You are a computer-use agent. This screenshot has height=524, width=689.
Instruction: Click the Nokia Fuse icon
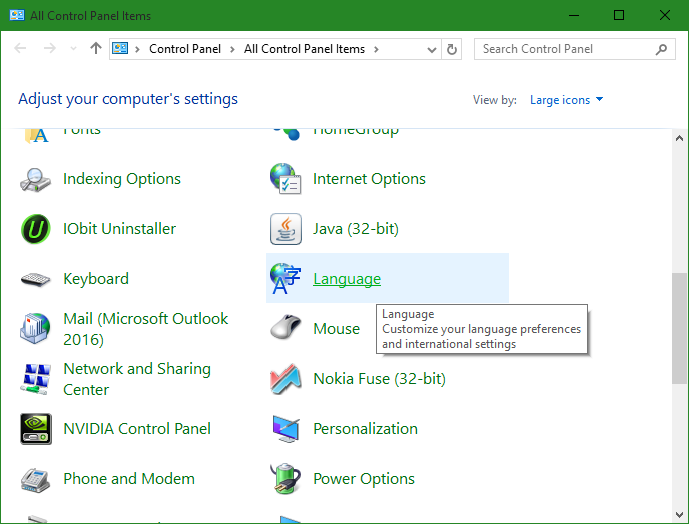(x=286, y=379)
